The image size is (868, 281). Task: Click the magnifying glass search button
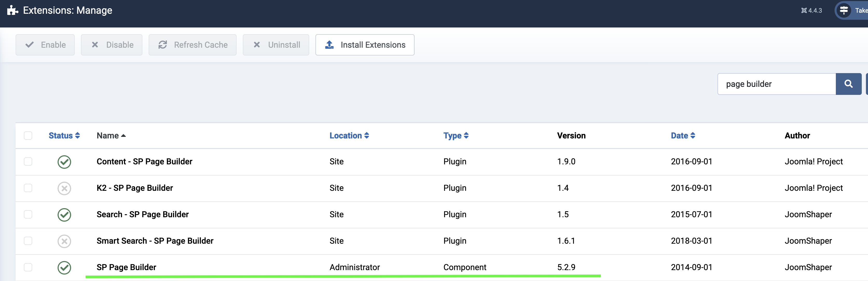tap(849, 84)
